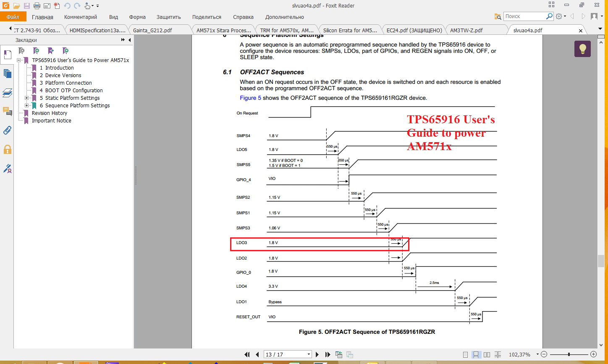Open the Comments panel icon in sidebar
This screenshot has height=364, width=608.
(7, 112)
